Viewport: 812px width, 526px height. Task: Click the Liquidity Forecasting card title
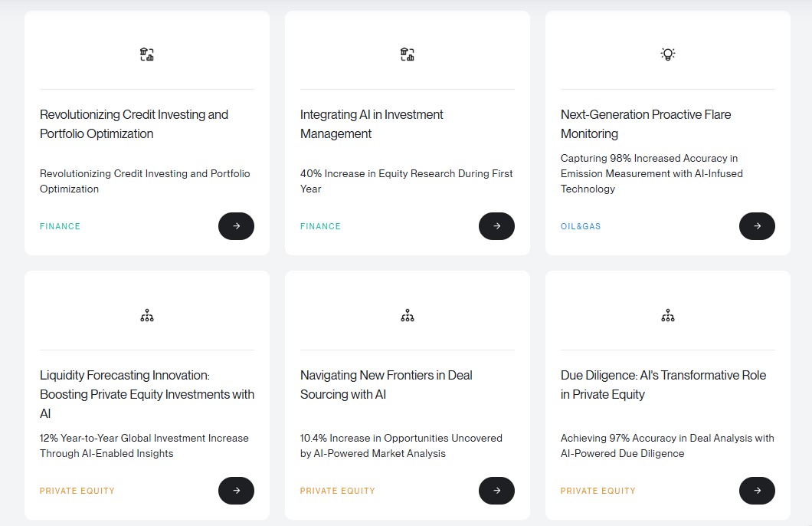pyautogui.click(x=146, y=394)
